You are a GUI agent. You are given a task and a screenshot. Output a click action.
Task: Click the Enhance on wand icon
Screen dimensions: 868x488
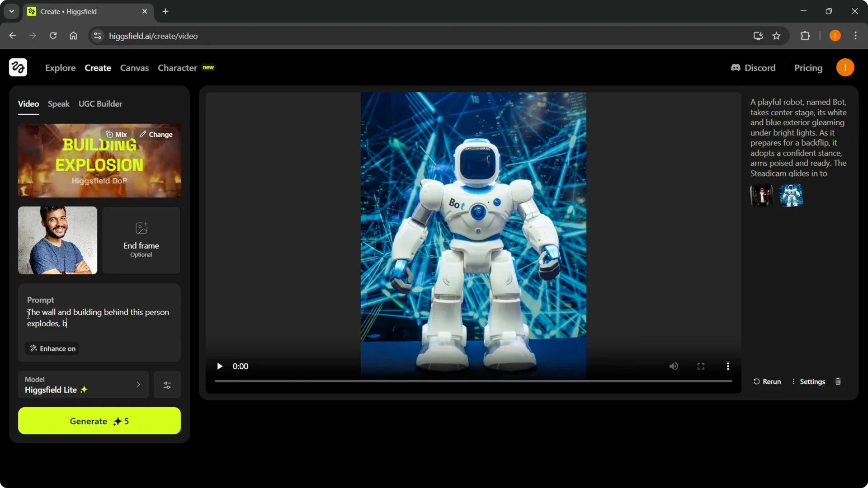(x=33, y=348)
